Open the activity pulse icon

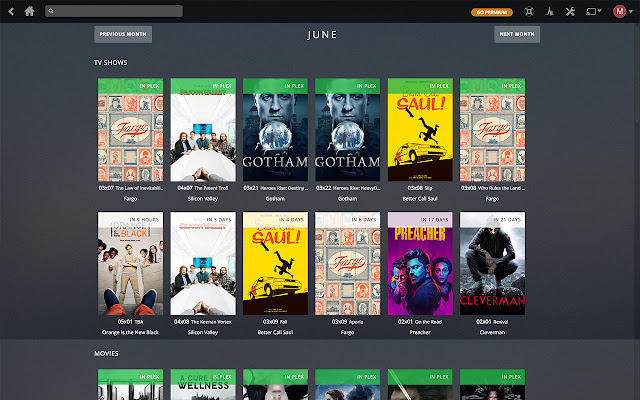[550, 11]
